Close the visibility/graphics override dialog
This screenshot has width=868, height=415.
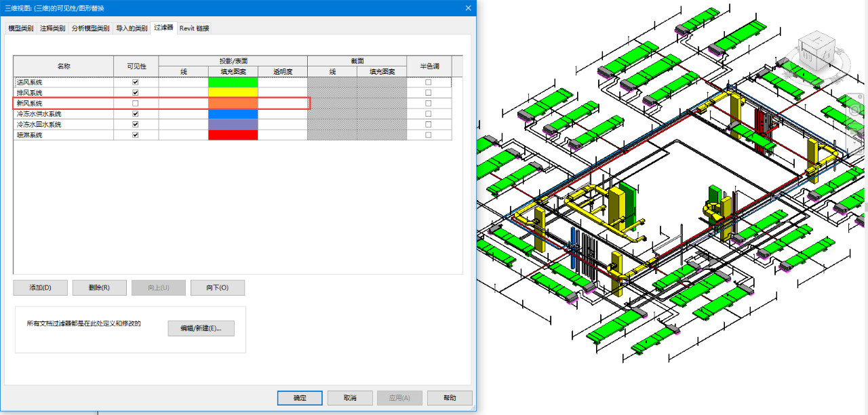coord(468,7)
